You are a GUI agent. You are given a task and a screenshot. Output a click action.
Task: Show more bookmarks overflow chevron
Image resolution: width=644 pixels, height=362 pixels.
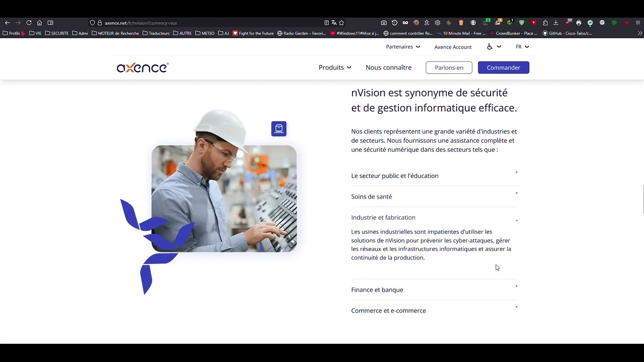640,33
